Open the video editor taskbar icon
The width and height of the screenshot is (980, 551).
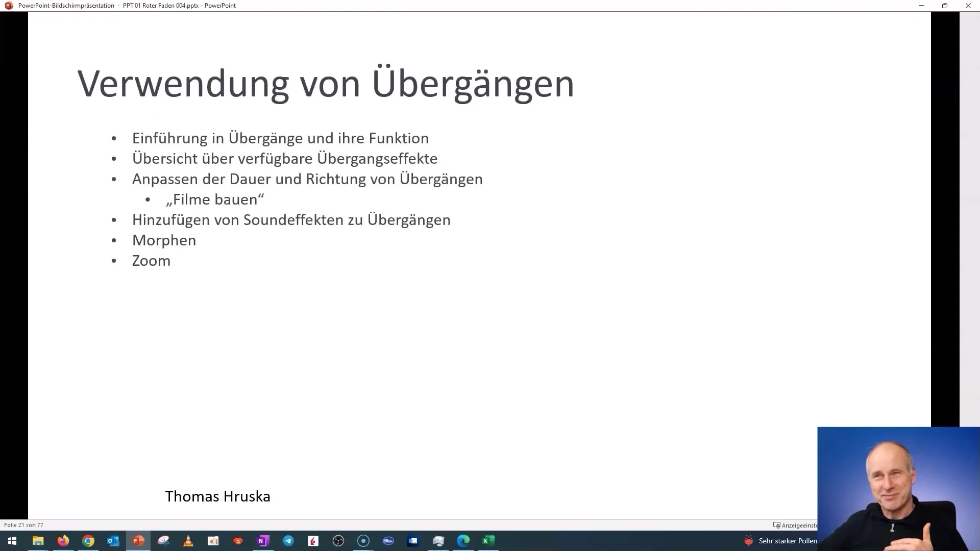pyautogui.click(x=413, y=541)
